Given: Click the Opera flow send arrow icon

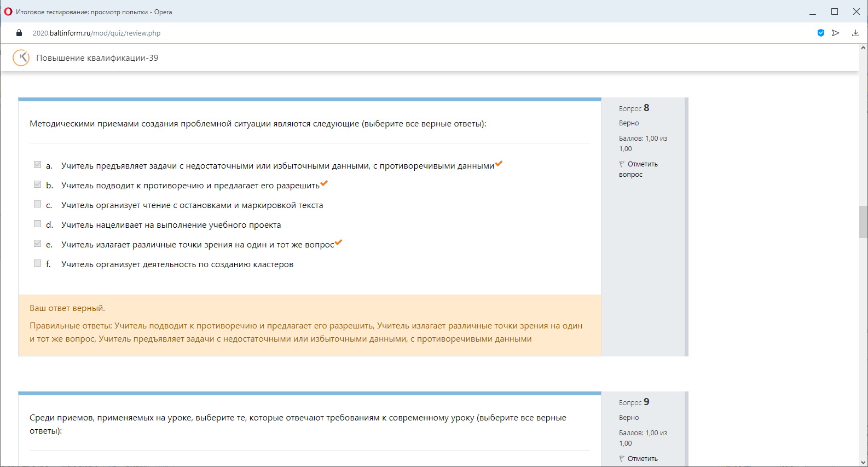Looking at the screenshot, I should point(836,33).
